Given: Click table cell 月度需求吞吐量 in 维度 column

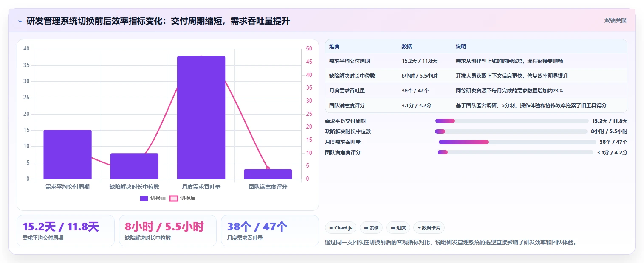Looking at the screenshot, I should point(347,91).
